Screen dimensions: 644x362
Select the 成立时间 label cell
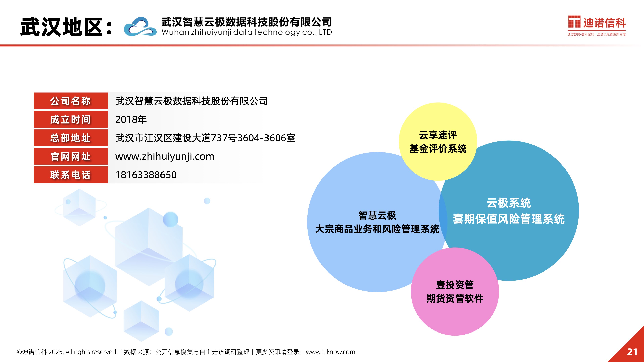[71, 119]
